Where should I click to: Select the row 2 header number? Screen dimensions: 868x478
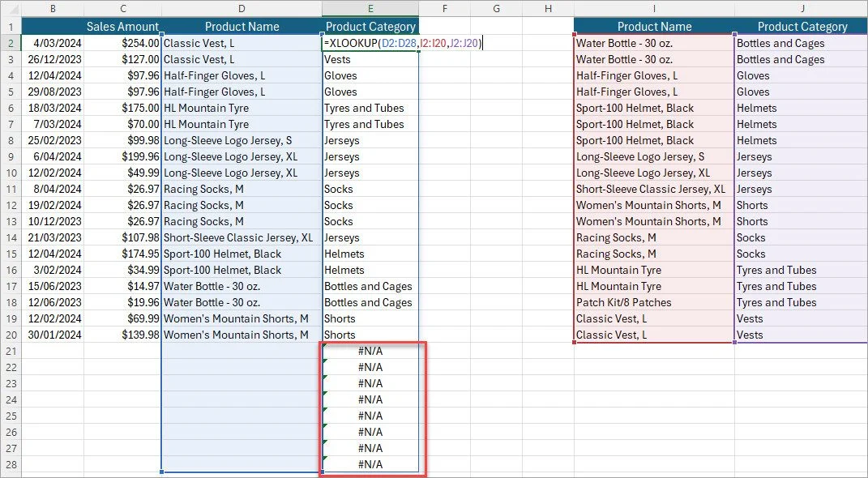coord(11,43)
